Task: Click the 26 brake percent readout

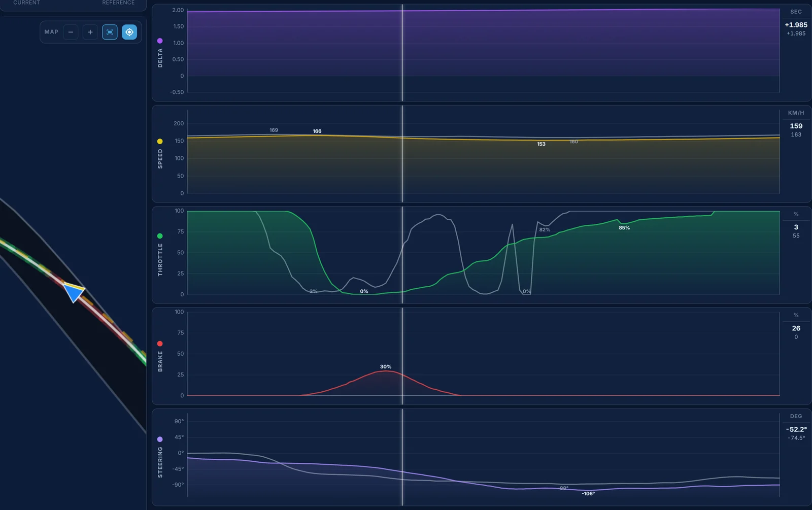Action: point(796,328)
